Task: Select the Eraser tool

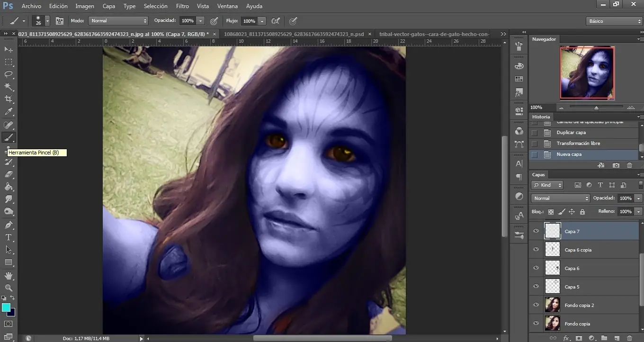Action: click(9, 174)
